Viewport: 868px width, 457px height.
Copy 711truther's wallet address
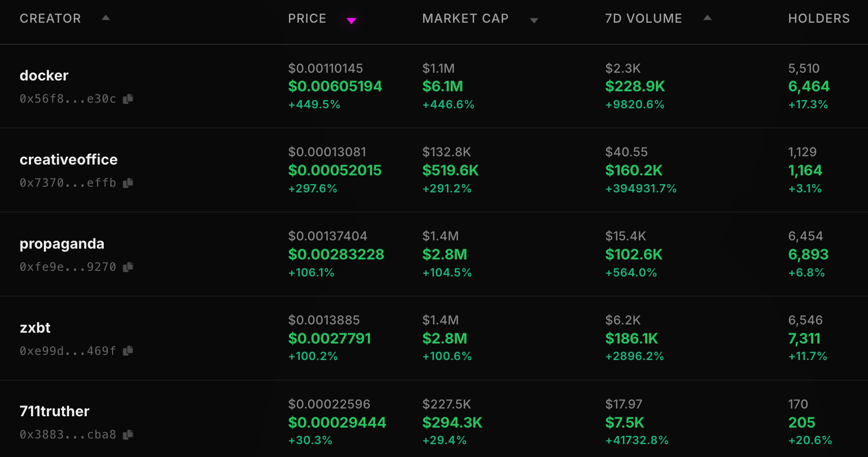pos(128,435)
